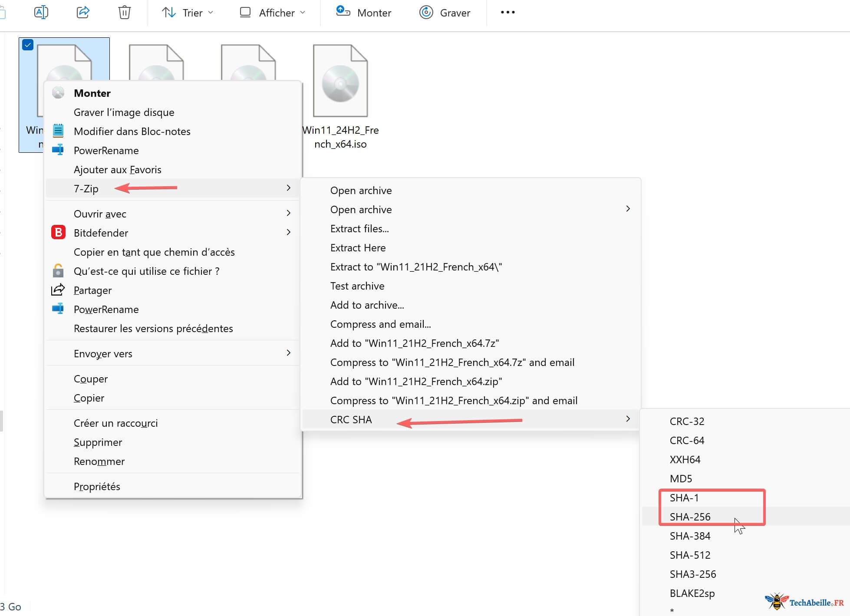The image size is (850, 616).
Task: Click the Monter toolbar button
Action: coord(364,13)
